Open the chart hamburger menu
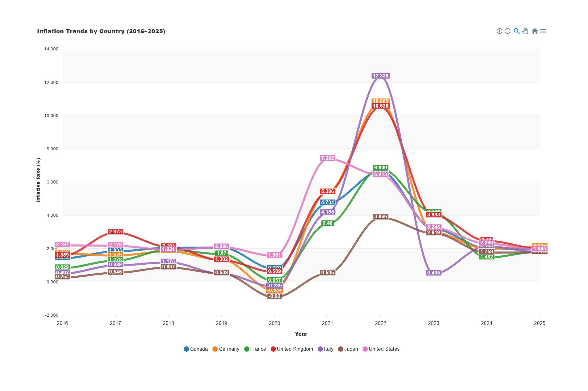This screenshot has height=391, width=588. coord(543,31)
